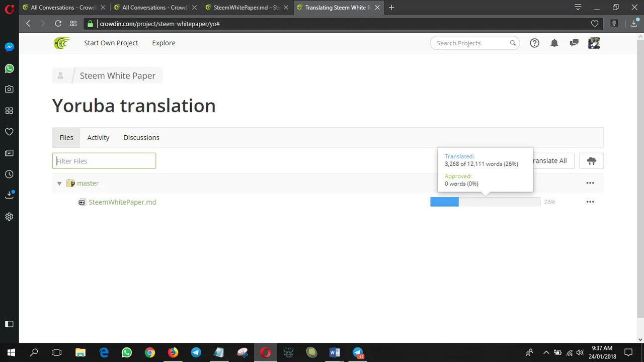Open the tab menu dropdown in the title bar
644x362 pixels.
point(578,8)
